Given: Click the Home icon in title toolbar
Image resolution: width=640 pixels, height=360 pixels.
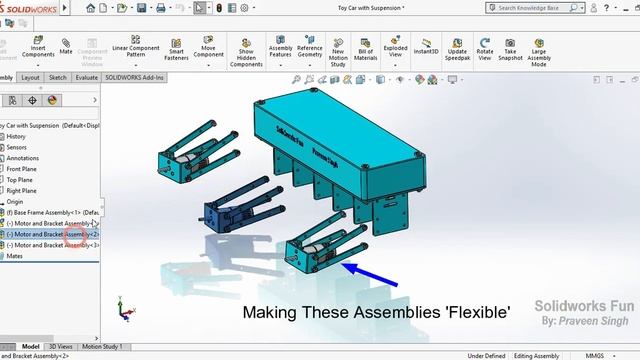Looking at the screenshot, I should 91,8.
